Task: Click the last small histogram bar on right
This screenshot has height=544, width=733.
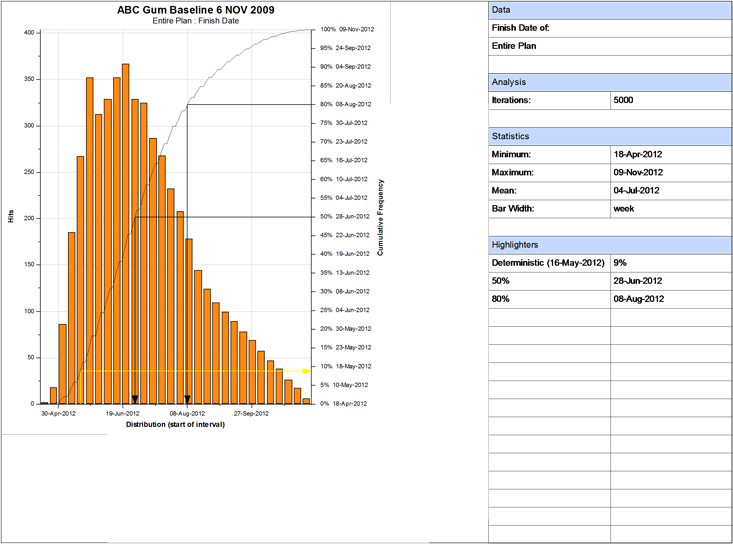Action: pyautogui.click(x=306, y=400)
